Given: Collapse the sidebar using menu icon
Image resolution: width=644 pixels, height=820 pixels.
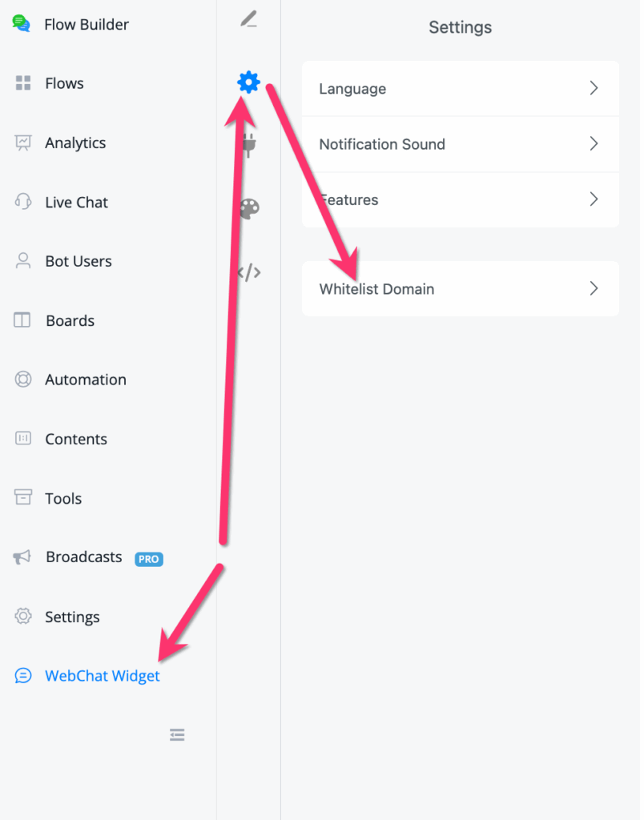Looking at the screenshot, I should (x=177, y=734).
